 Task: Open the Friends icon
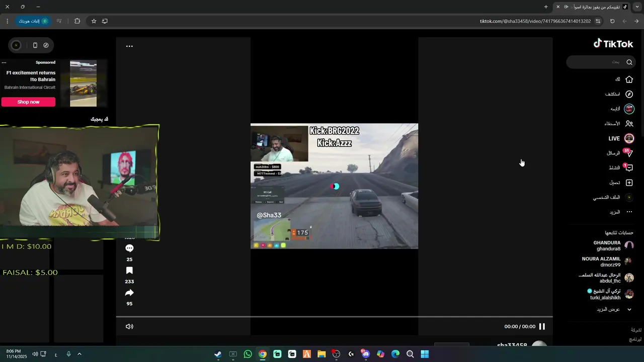pos(629,124)
